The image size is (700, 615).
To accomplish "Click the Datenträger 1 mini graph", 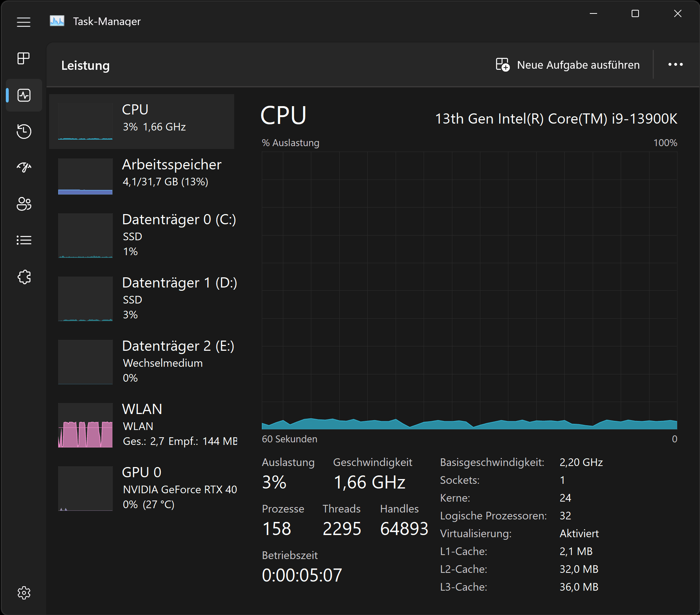I will coord(85,299).
